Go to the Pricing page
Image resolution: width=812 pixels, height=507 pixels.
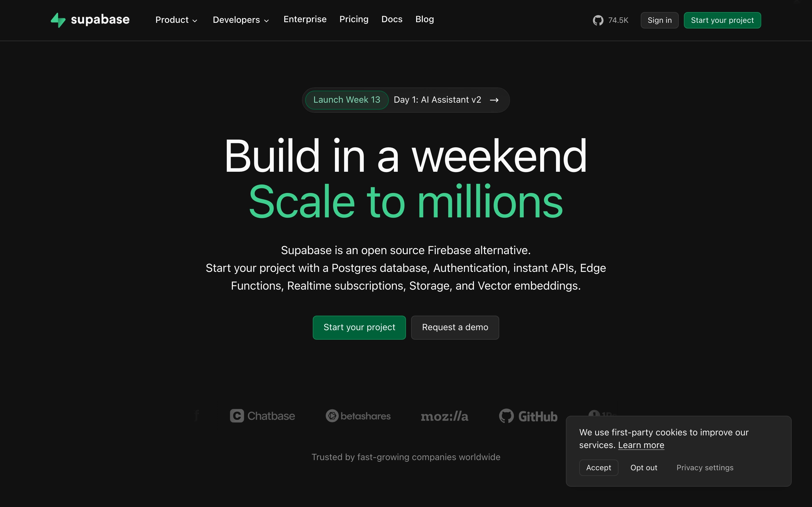pos(354,19)
